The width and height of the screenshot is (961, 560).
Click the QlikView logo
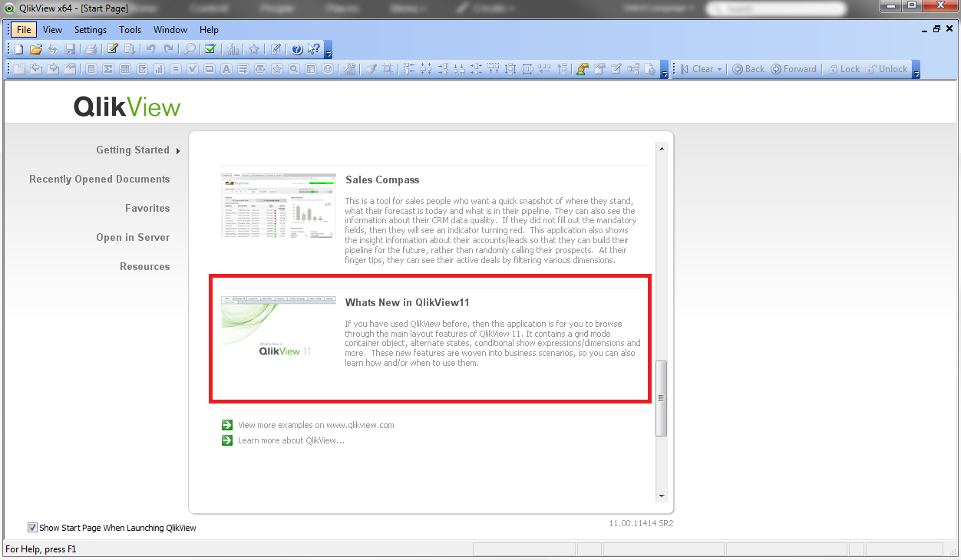coord(127,106)
